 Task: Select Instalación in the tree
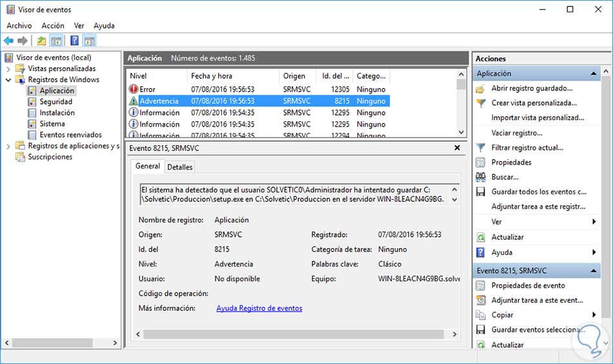[57, 112]
